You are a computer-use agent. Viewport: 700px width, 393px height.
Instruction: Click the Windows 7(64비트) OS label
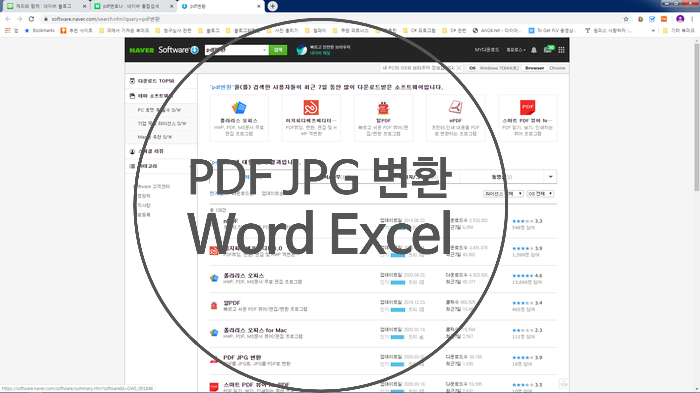point(499,68)
